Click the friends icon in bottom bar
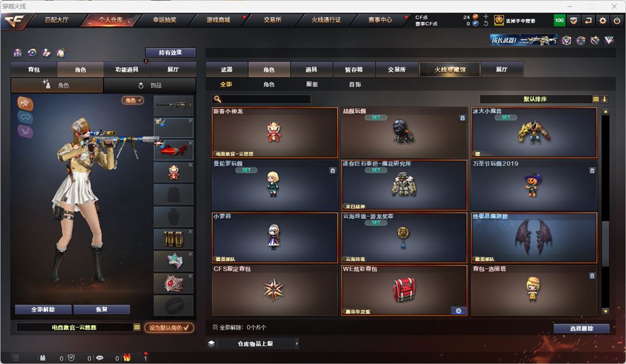Screen dimensions: 626x364 43,358
